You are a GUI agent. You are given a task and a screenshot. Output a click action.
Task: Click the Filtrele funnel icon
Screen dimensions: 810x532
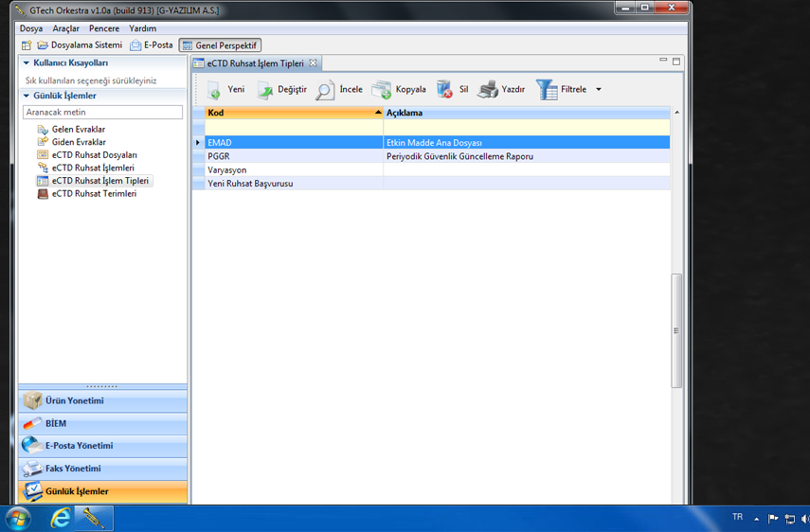tap(547, 90)
